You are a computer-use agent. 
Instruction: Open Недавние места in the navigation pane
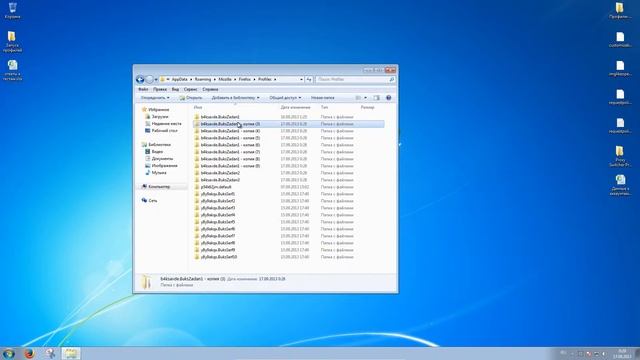point(166,124)
